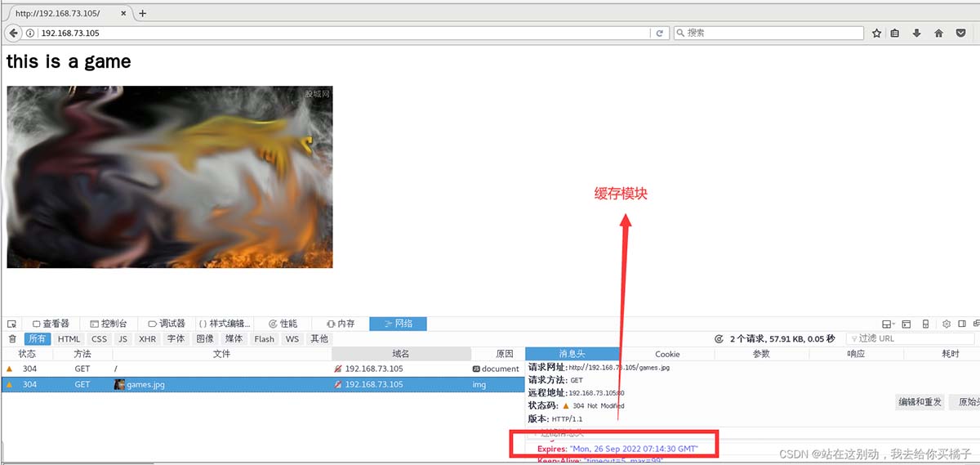Image resolution: width=980 pixels, height=465 pixels.
Task: Toggle the CSS request filter
Action: 99,338
